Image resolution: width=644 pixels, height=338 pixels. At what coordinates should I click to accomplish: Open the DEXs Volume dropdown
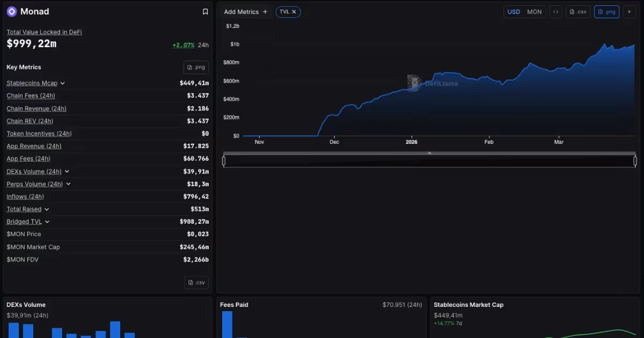point(68,171)
